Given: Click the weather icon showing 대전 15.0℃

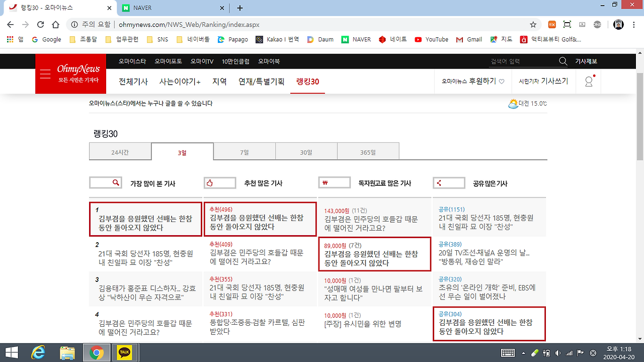Looking at the screenshot, I should (x=514, y=103).
